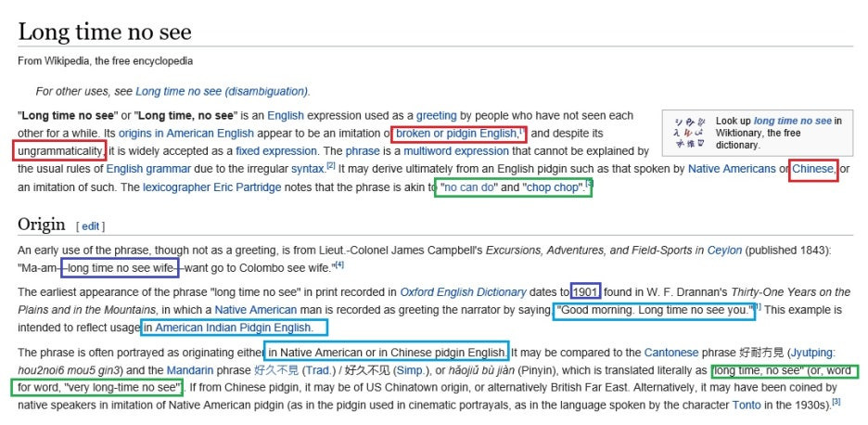Open the 'Chinese' link in the intro paragraph
This screenshot has height=425, width=868.
coord(812,169)
